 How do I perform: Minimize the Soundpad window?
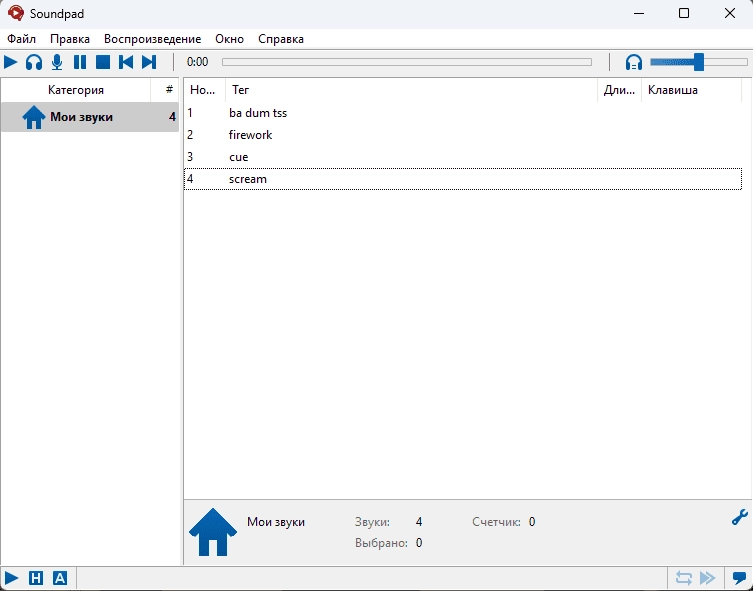pos(639,13)
